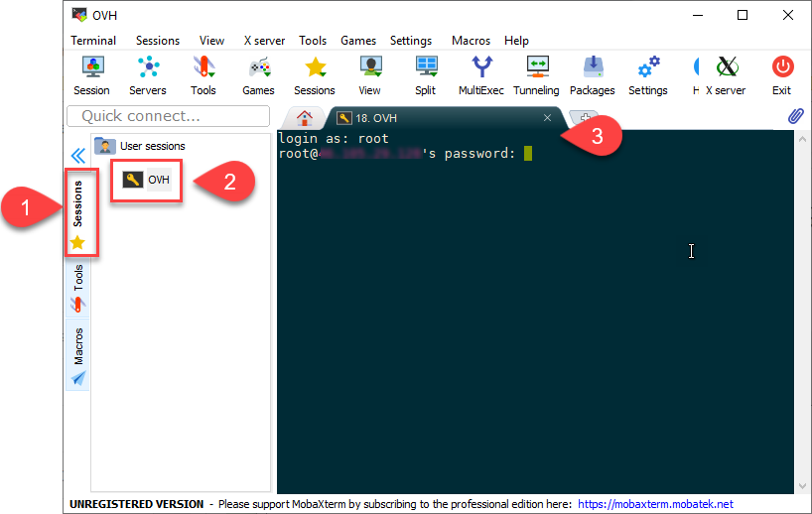Click the paperclip attach icon
The image size is (812, 514).
[x=796, y=116]
